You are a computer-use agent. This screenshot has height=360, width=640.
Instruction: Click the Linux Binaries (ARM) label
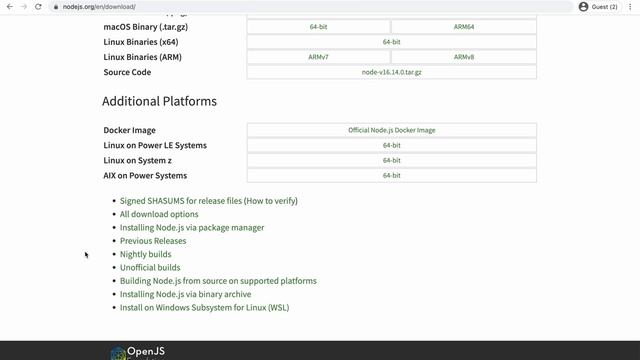click(142, 57)
